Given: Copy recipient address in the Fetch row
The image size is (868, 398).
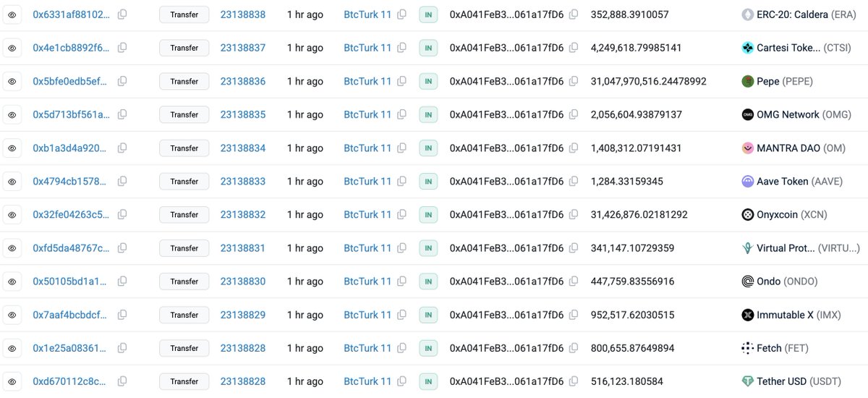Looking at the screenshot, I should (x=574, y=348).
